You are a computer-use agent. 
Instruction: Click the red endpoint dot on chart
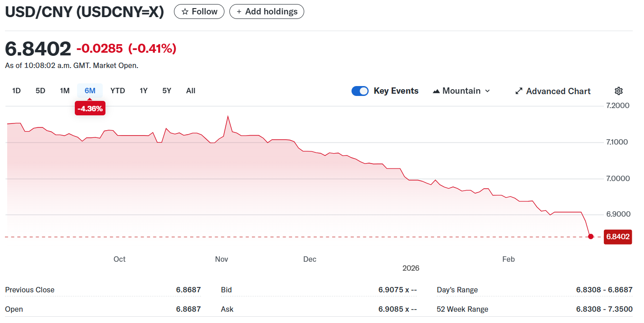pos(591,237)
